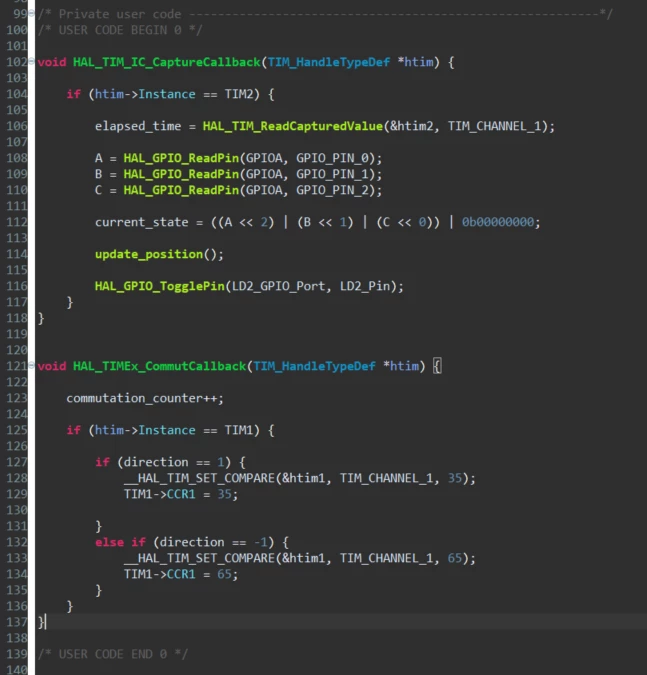This screenshot has width=647, height=675.
Task: Click GPIO_PIN_0 on line 108
Action: (332, 158)
